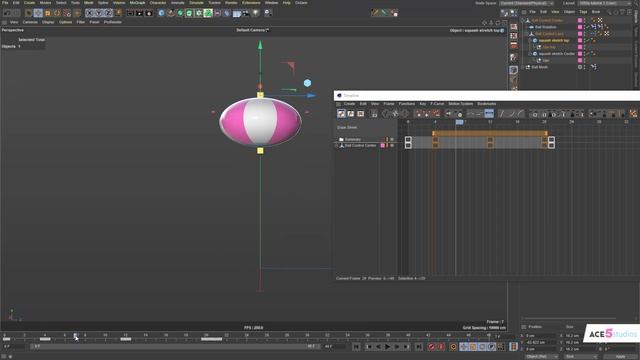640x360 pixels.
Task: Toggle Y axis lock
Action: (x=99, y=13)
